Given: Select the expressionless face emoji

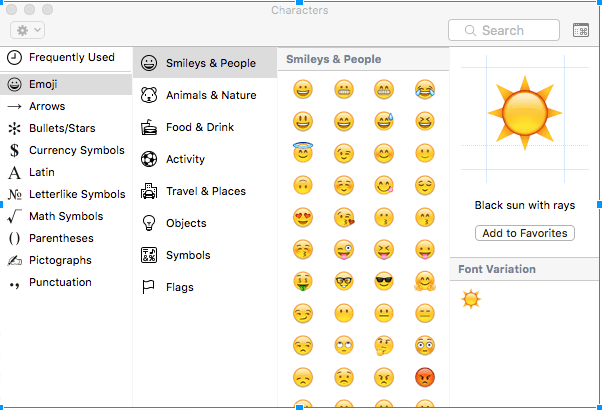Looking at the screenshot, I should tap(425, 313).
